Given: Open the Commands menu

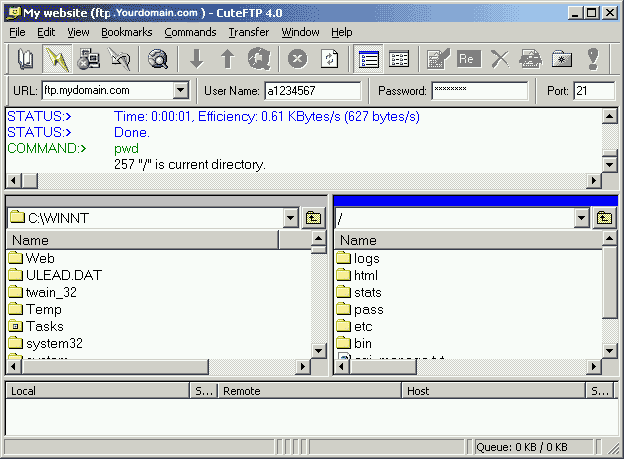Looking at the screenshot, I should point(190,32).
